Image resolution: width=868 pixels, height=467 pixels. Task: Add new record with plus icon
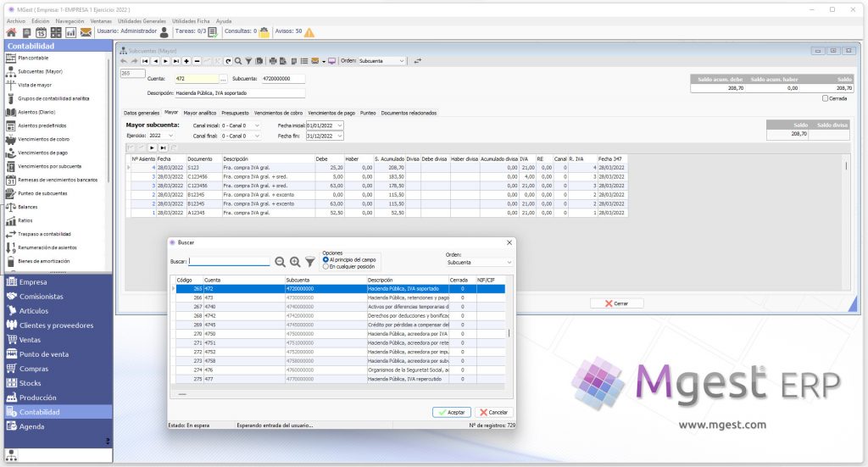[186, 61]
